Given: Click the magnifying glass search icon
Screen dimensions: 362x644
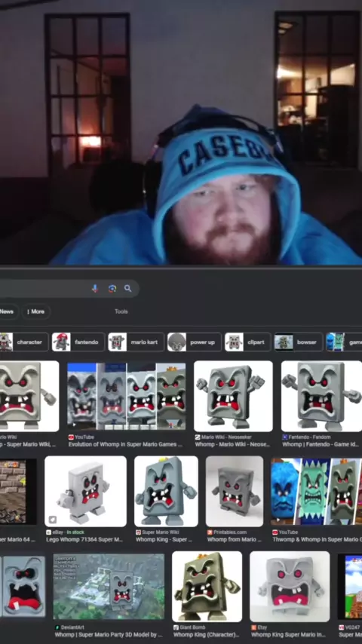Looking at the screenshot, I should point(128,288).
